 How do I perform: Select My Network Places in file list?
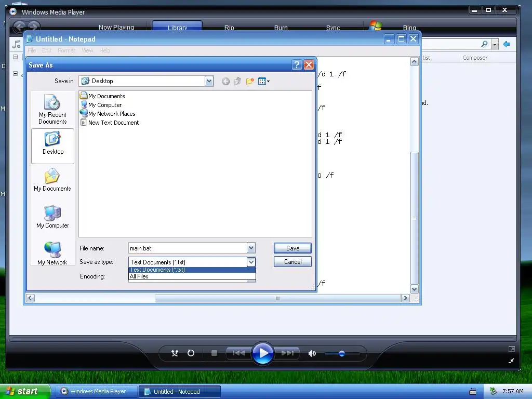point(108,114)
